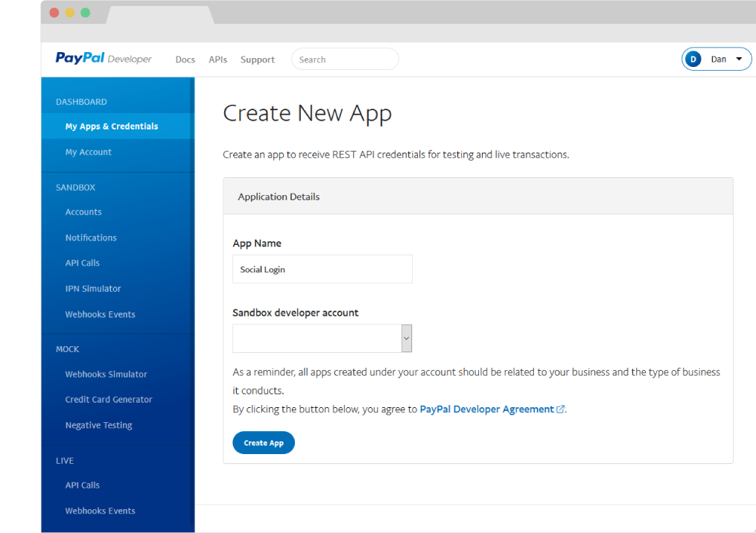Click the user avatar icon with letter D

pyautogui.click(x=693, y=60)
